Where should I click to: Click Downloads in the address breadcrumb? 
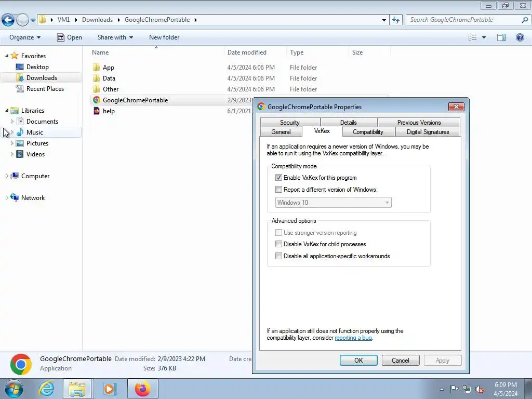pos(97,20)
